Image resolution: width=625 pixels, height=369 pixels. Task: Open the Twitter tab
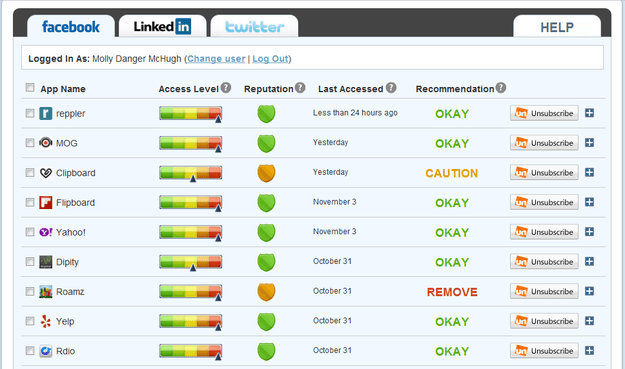point(254,26)
